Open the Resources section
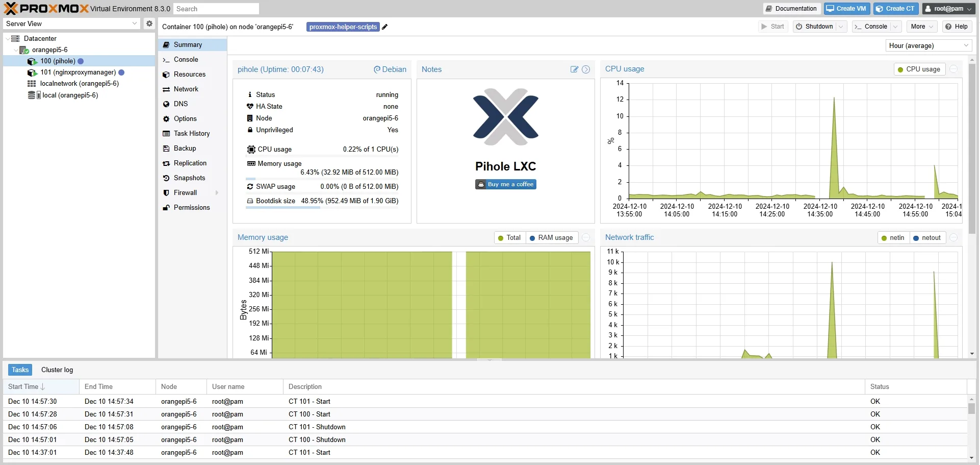 point(193,75)
